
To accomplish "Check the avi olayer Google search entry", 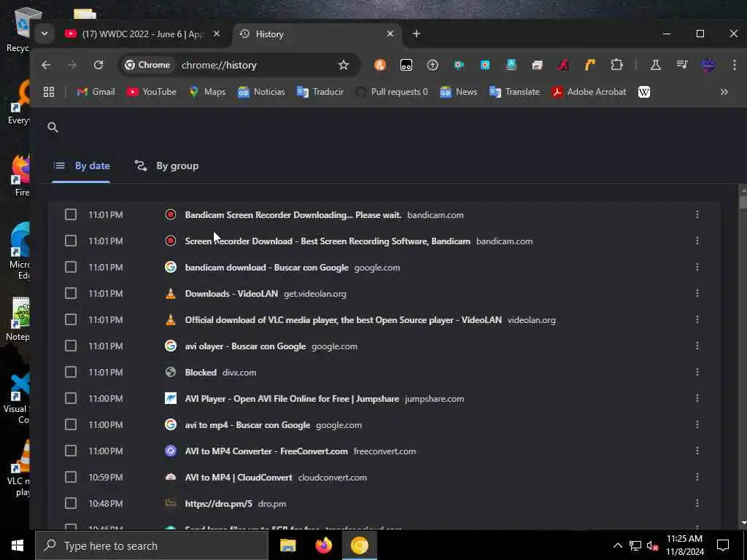I will [x=71, y=346].
